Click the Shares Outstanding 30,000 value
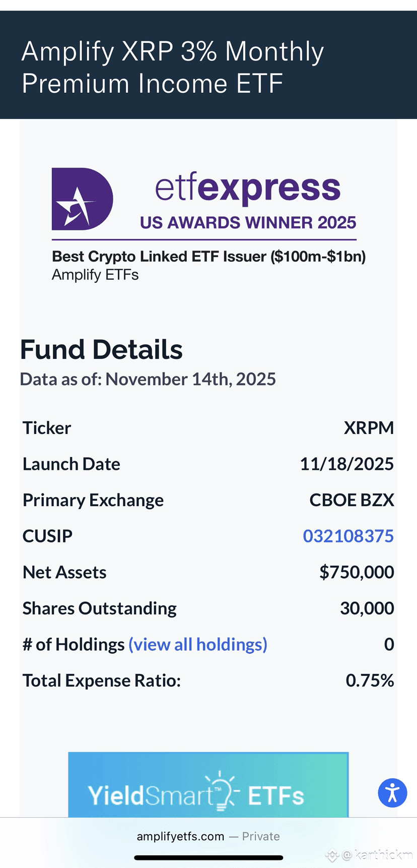 [x=367, y=608]
